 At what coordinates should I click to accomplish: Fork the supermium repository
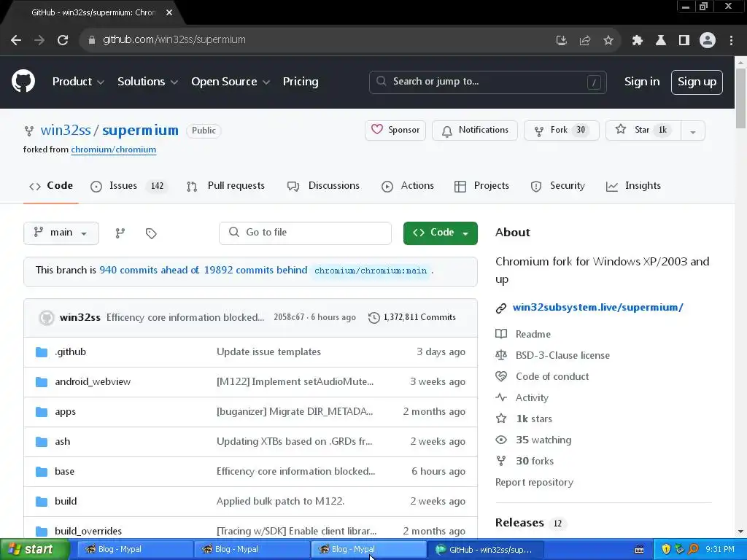[x=561, y=130]
